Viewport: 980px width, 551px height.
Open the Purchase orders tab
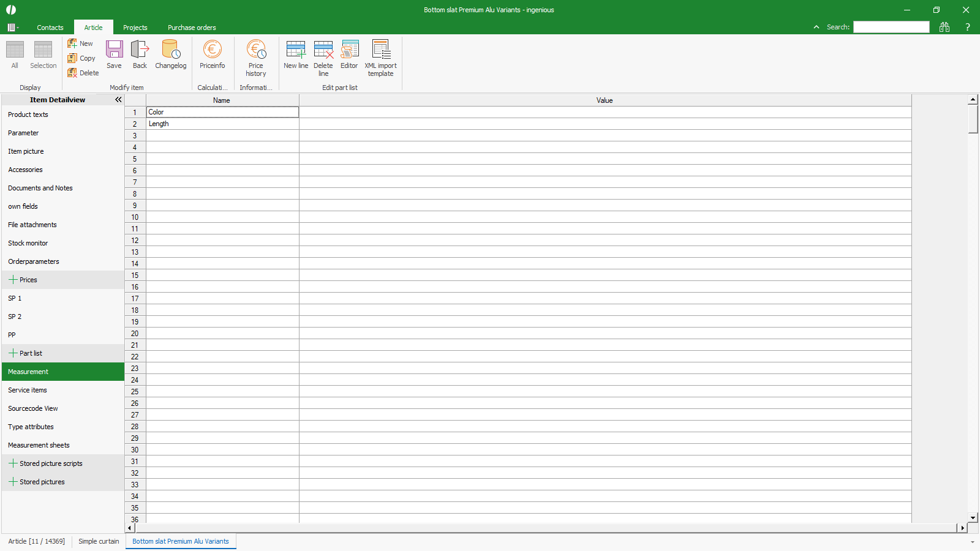coord(192,28)
